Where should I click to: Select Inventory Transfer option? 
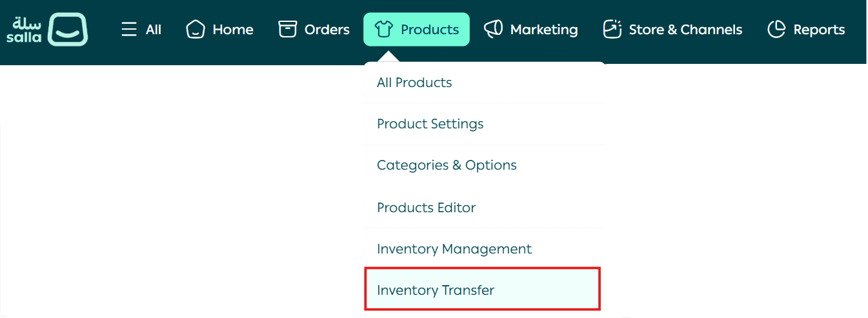pos(436,290)
